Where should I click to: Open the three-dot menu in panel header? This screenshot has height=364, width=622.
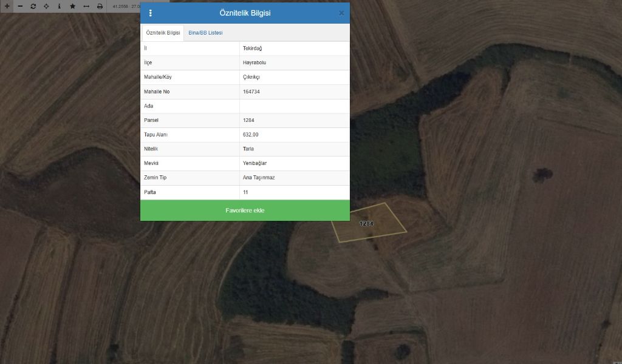151,13
